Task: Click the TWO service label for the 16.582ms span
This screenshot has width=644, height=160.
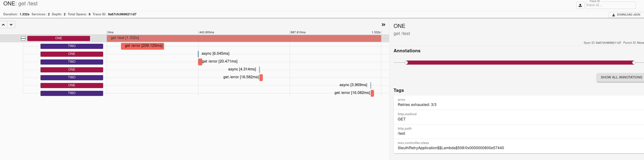Action: [72, 78]
